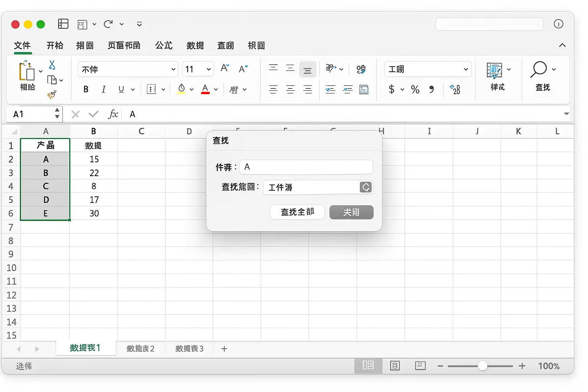Open the 公式 ribbon tab

pyautogui.click(x=164, y=46)
